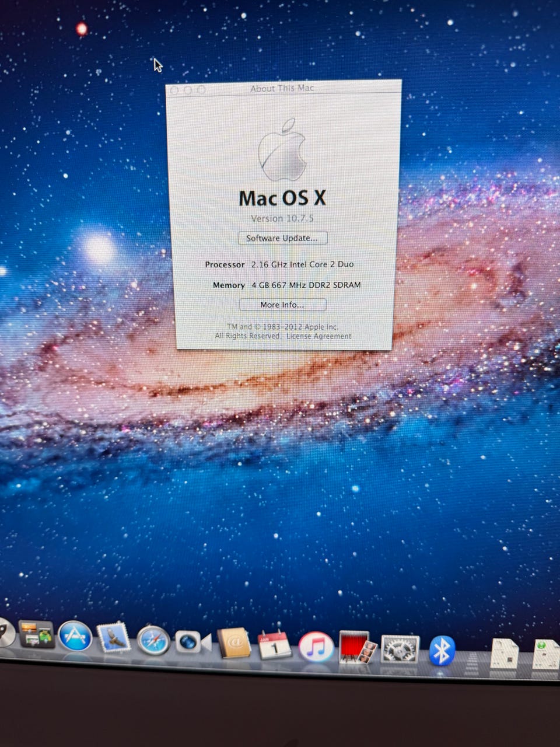The height and width of the screenshot is (747, 560).
Task: Click the About This Mac title bar
Action: 282,88
